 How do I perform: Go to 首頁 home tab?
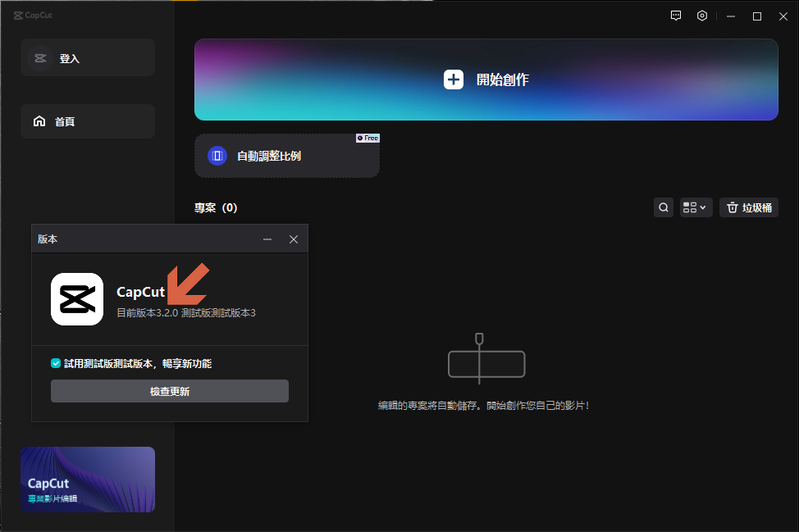pos(88,121)
